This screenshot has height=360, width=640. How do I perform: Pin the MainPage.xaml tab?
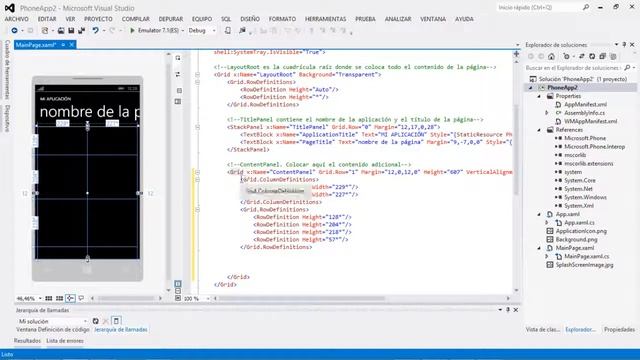(x=63, y=44)
